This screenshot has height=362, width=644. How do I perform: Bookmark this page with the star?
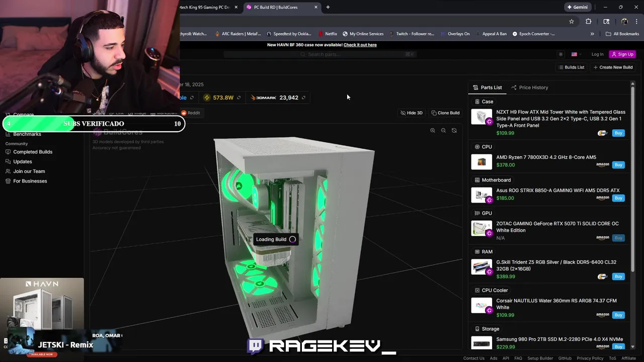click(x=572, y=22)
